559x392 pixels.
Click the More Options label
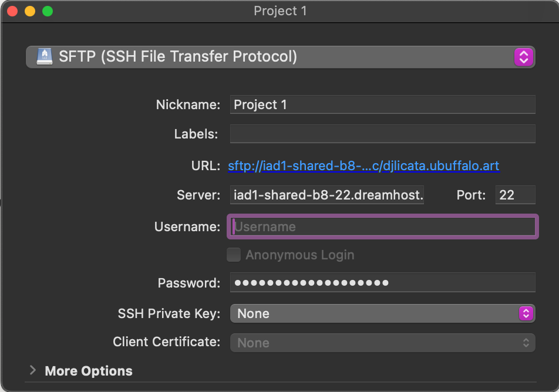(x=89, y=371)
